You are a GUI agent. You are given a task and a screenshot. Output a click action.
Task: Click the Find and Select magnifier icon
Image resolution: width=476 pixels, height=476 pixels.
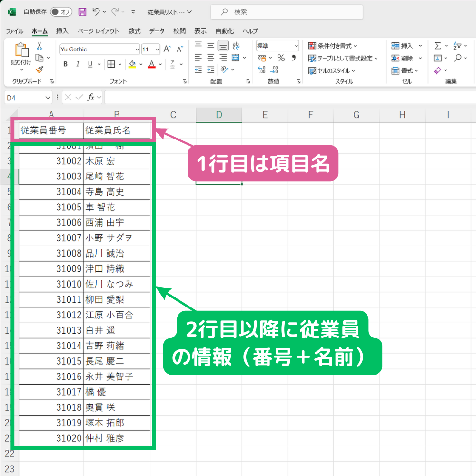tap(458, 58)
